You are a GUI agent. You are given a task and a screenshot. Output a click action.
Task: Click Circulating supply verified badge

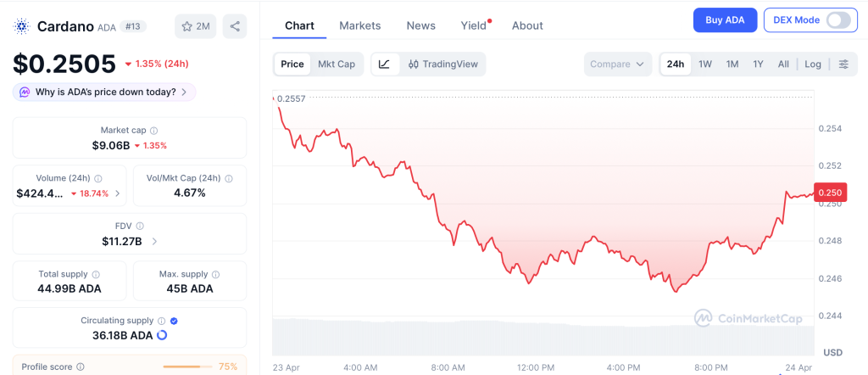(x=174, y=322)
